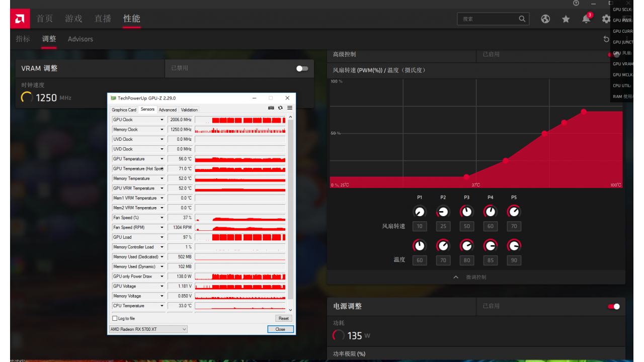Switch to 首页 home tab
644x362 pixels.
(x=44, y=19)
